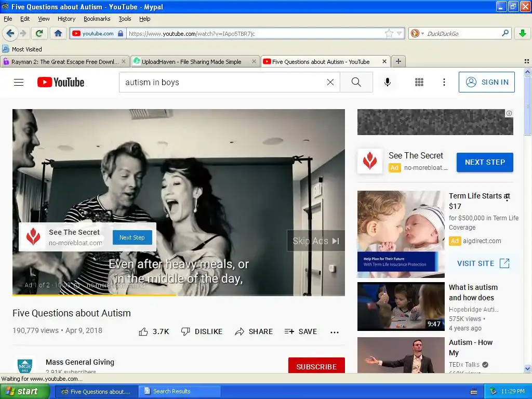Click the page vertical scrollbar down arrow
This screenshot has width=532, height=399.
point(527,369)
